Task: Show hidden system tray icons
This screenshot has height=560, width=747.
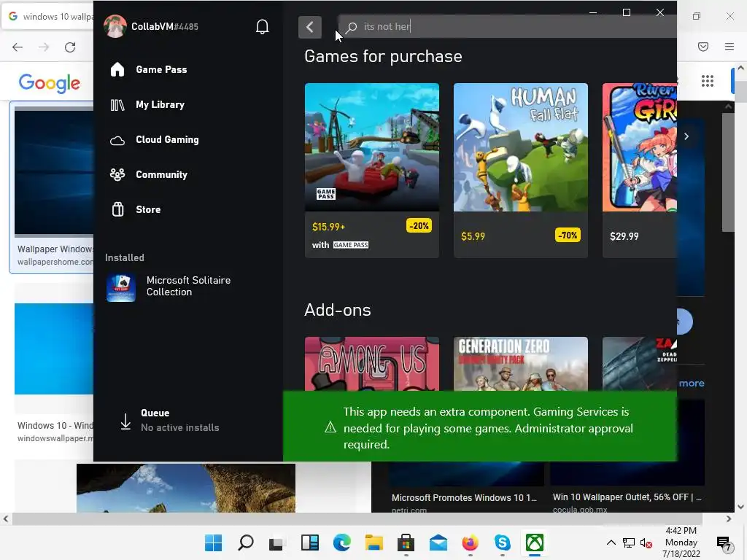Action: pos(611,542)
